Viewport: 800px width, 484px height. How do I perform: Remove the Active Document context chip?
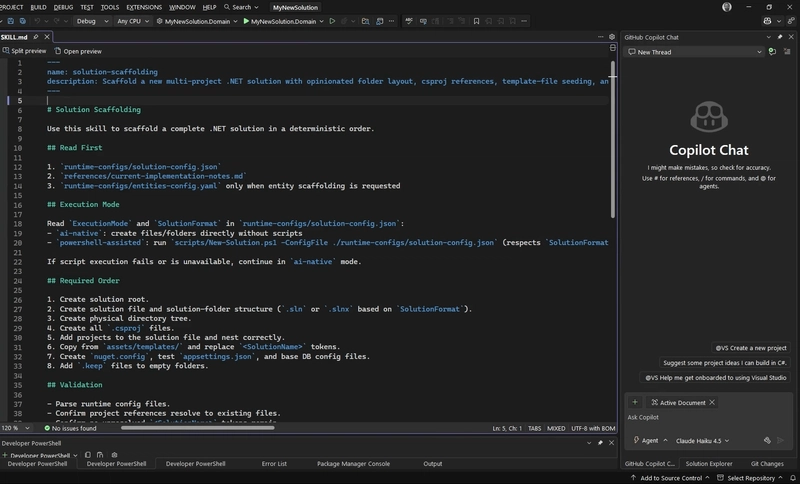[x=714, y=403]
